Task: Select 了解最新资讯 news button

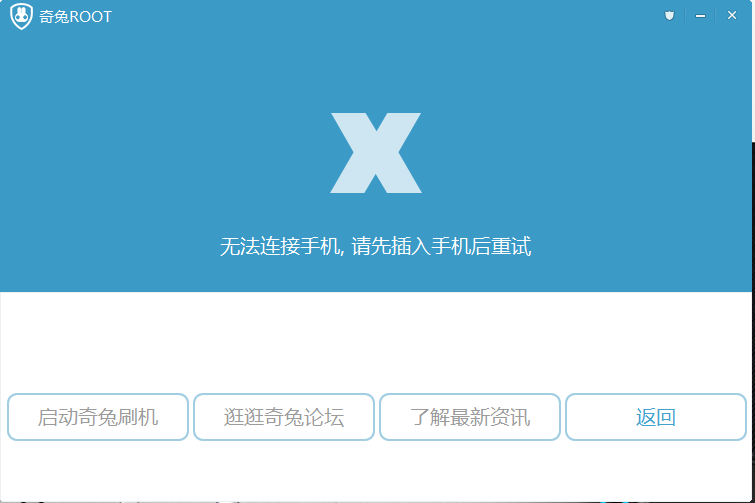Action: [x=470, y=417]
